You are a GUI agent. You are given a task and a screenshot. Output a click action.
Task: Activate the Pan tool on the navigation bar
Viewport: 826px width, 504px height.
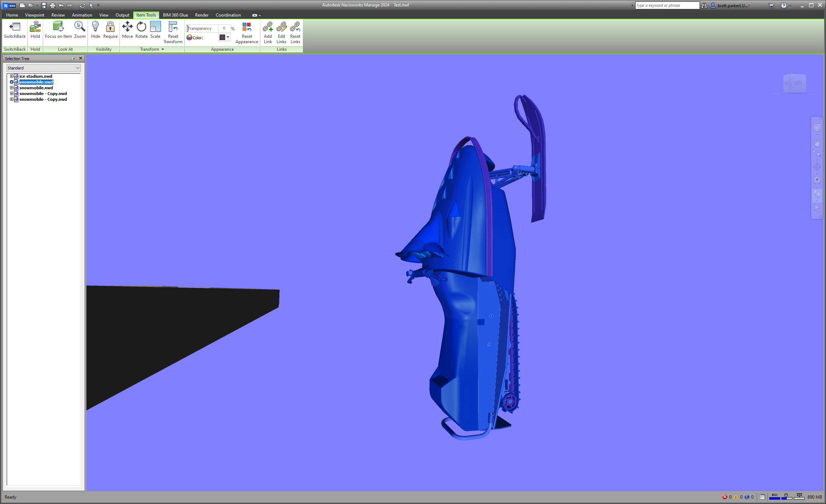[x=817, y=143]
